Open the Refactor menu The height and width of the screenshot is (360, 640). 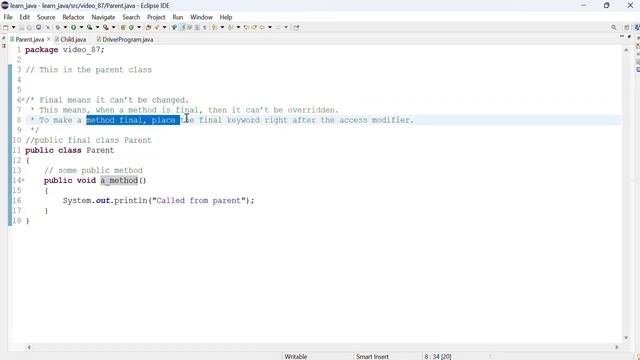pyautogui.click(x=73, y=17)
